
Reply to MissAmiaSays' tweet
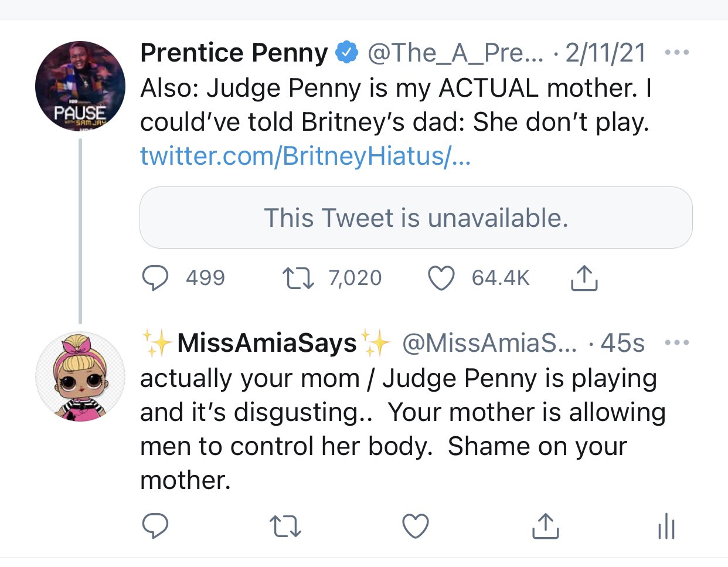tap(155, 526)
